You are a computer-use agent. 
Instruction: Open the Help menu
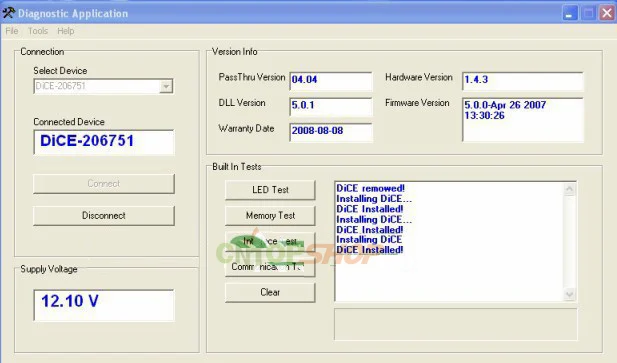[65, 31]
